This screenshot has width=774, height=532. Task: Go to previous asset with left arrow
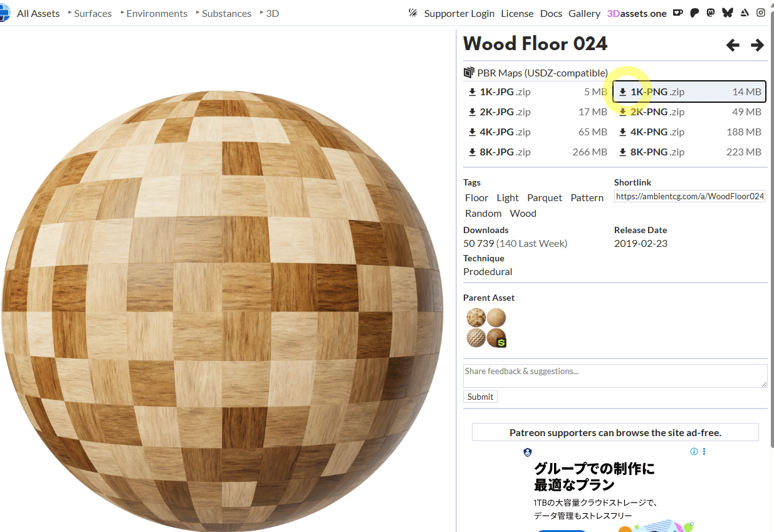(733, 45)
